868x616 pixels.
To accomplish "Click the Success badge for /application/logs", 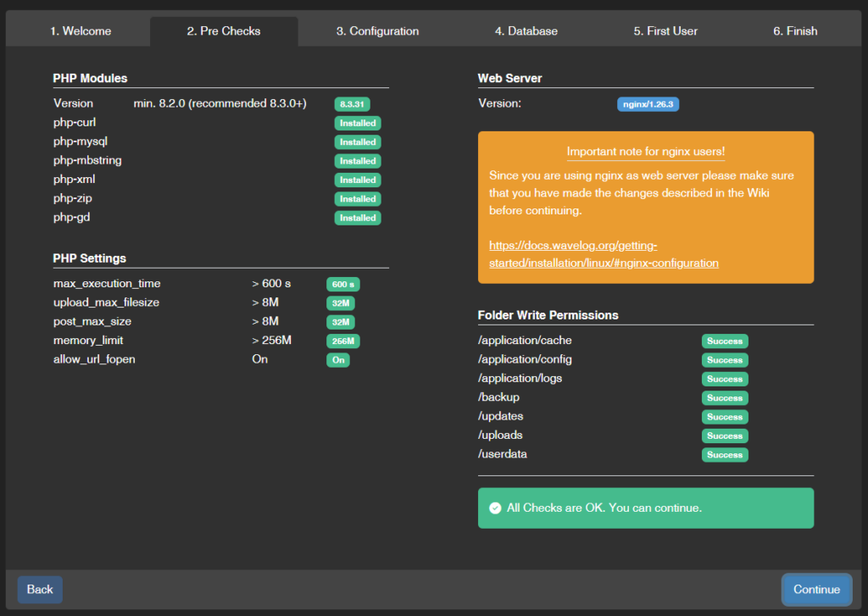I will 725,379.
